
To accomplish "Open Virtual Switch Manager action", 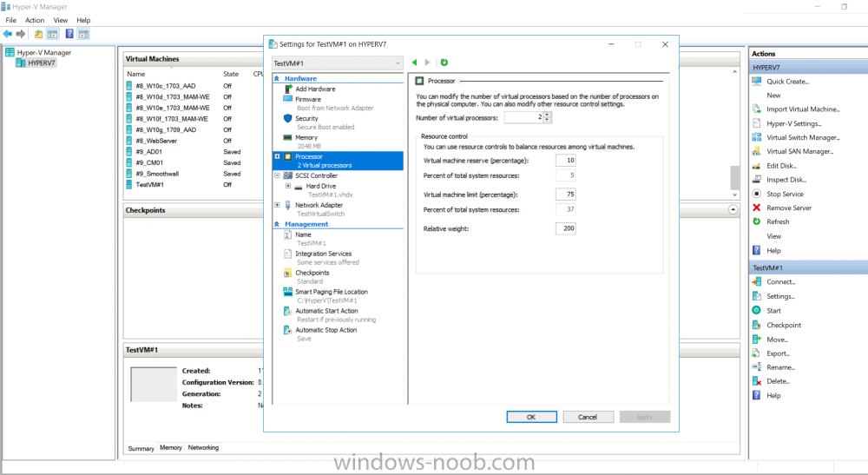I will (x=803, y=137).
